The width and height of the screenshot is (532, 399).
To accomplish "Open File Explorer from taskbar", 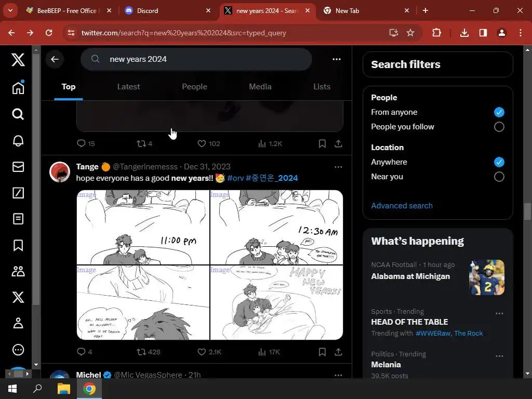I will (x=63, y=389).
